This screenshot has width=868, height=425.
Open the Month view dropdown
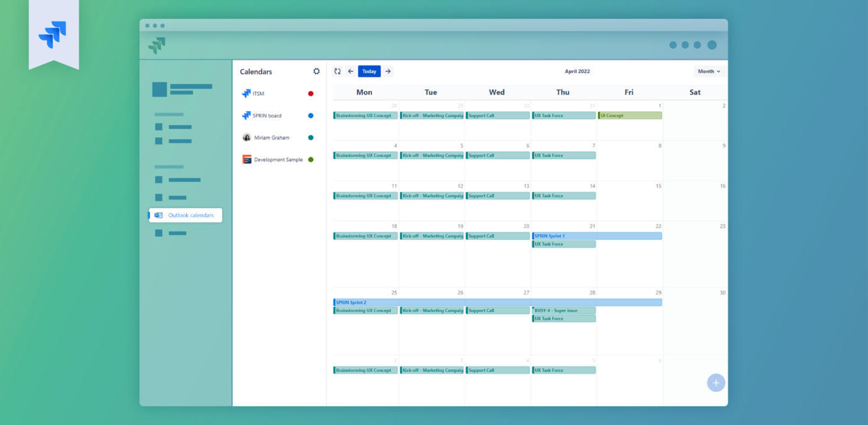[x=709, y=71]
